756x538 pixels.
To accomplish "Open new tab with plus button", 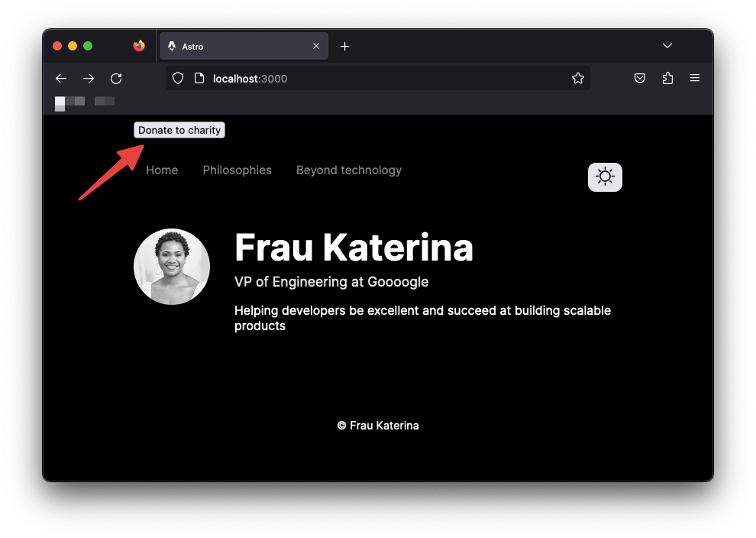I will pos(344,47).
